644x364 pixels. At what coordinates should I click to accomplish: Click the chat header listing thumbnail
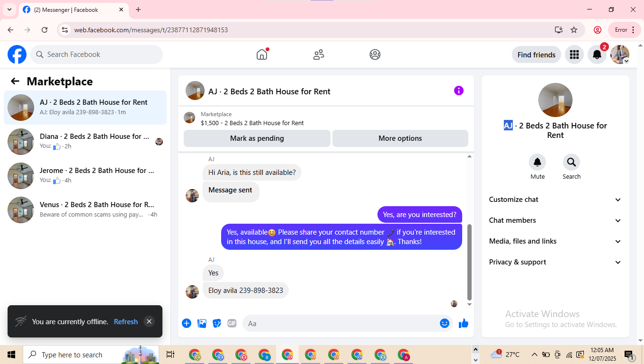(x=195, y=91)
